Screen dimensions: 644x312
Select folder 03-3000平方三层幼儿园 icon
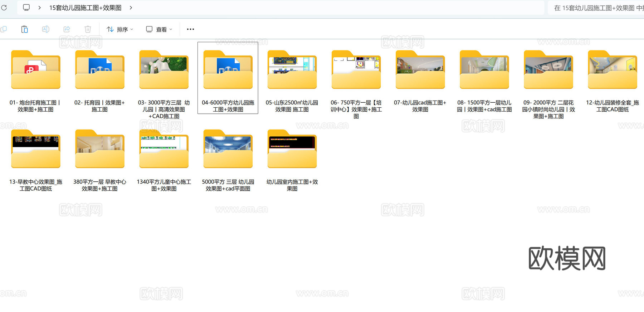pyautogui.click(x=164, y=70)
